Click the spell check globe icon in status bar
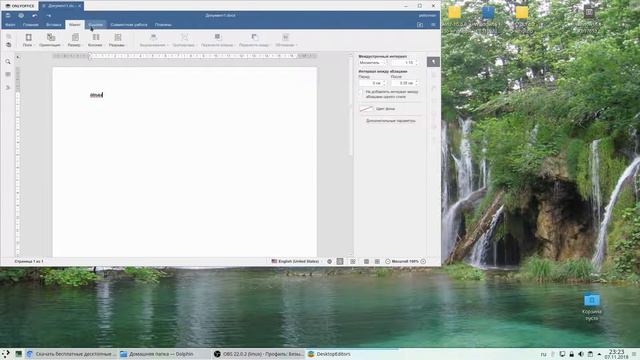This screenshot has width=640, height=360. 329,261
